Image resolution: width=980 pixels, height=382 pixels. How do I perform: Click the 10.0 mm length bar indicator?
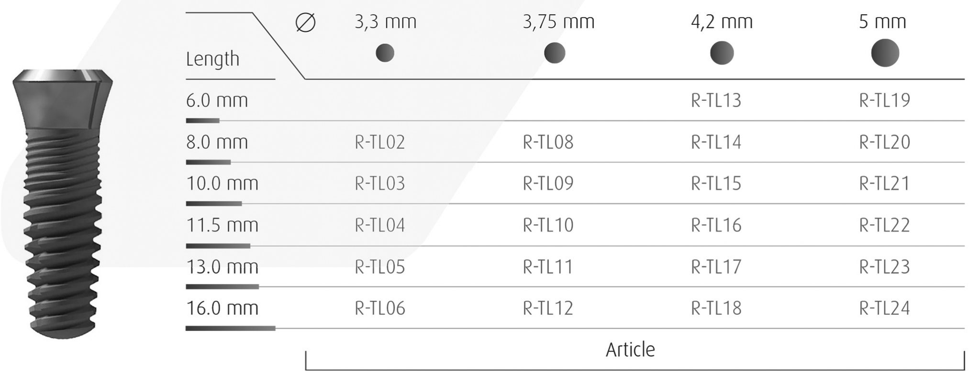213,204
